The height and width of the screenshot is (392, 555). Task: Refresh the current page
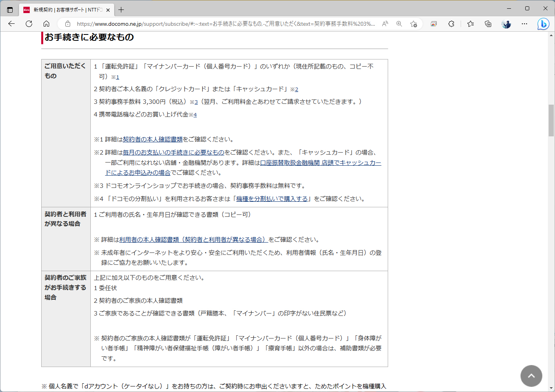click(29, 24)
